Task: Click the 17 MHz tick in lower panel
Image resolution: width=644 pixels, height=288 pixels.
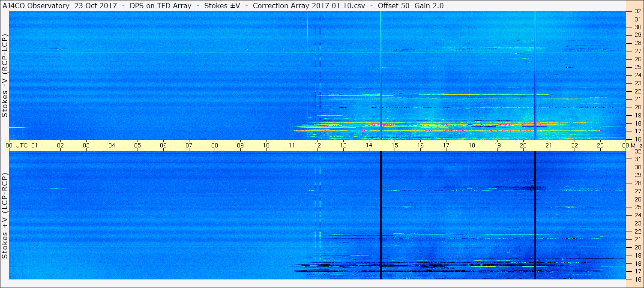Action: 637,271
